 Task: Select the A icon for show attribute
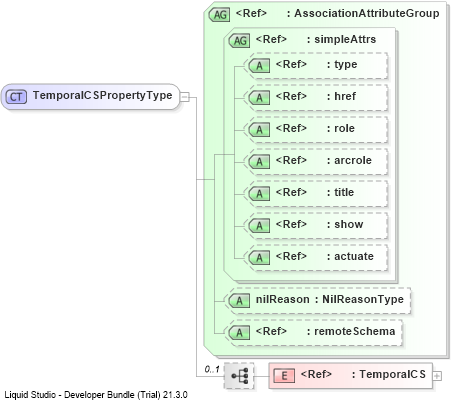click(x=259, y=226)
